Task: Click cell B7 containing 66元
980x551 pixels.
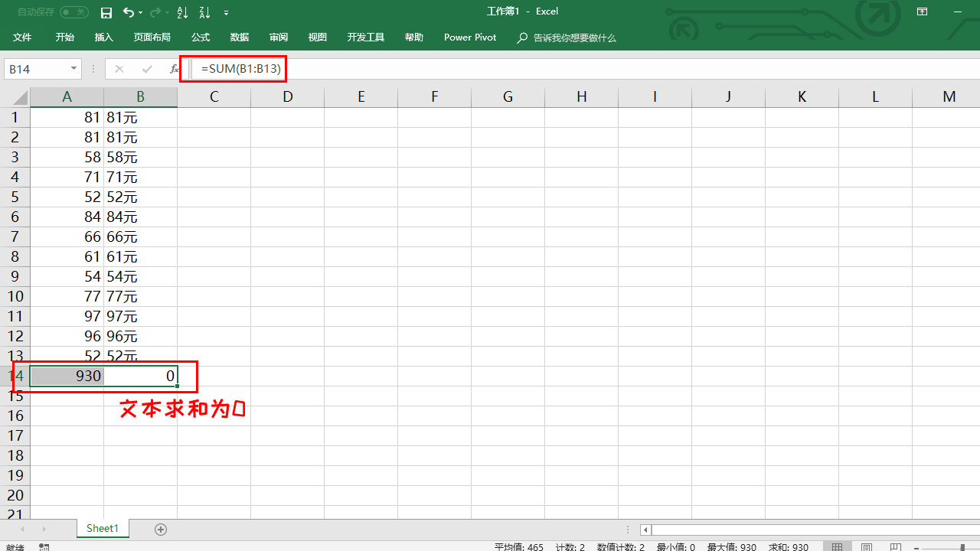Action: (140, 237)
